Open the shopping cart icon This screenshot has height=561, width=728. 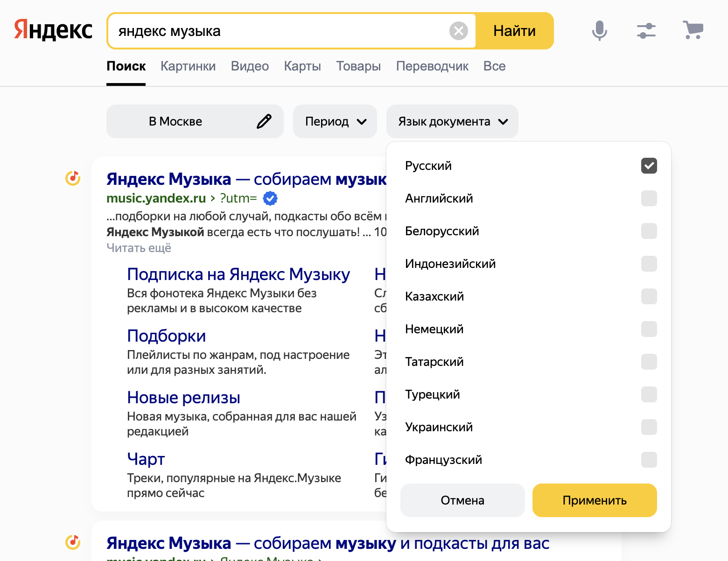693,30
